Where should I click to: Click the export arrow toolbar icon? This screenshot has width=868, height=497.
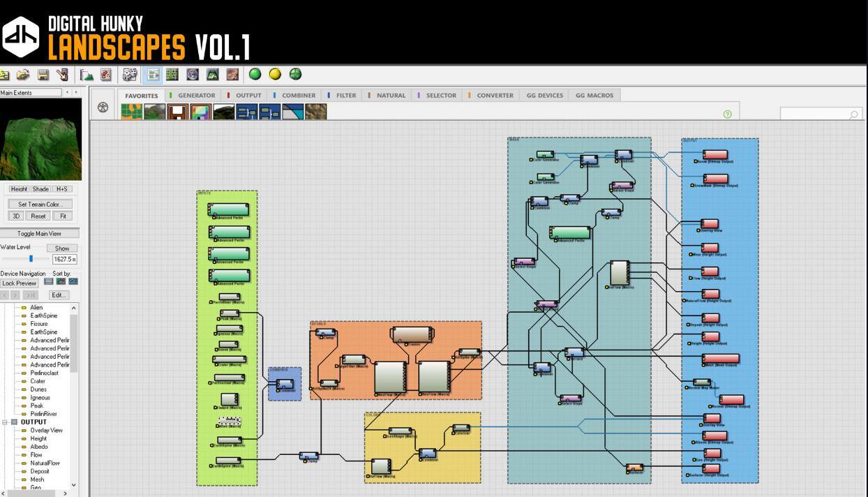(62, 74)
